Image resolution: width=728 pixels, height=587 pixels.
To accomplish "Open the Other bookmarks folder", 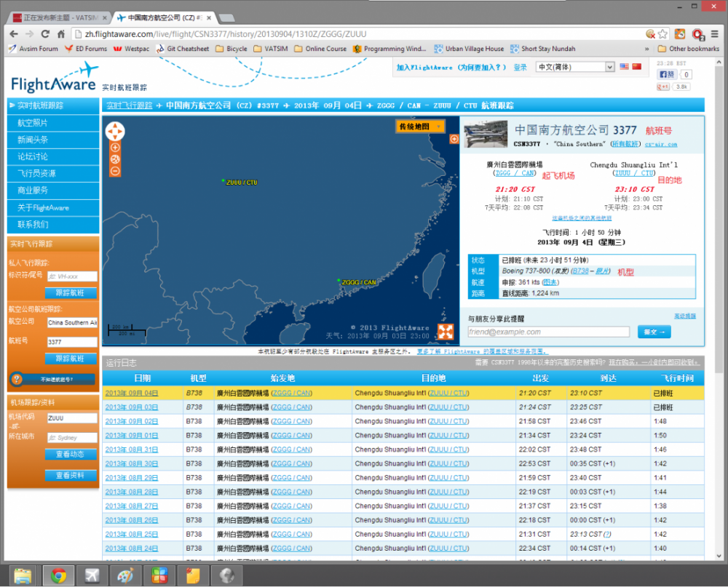I will pyautogui.click(x=689, y=49).
